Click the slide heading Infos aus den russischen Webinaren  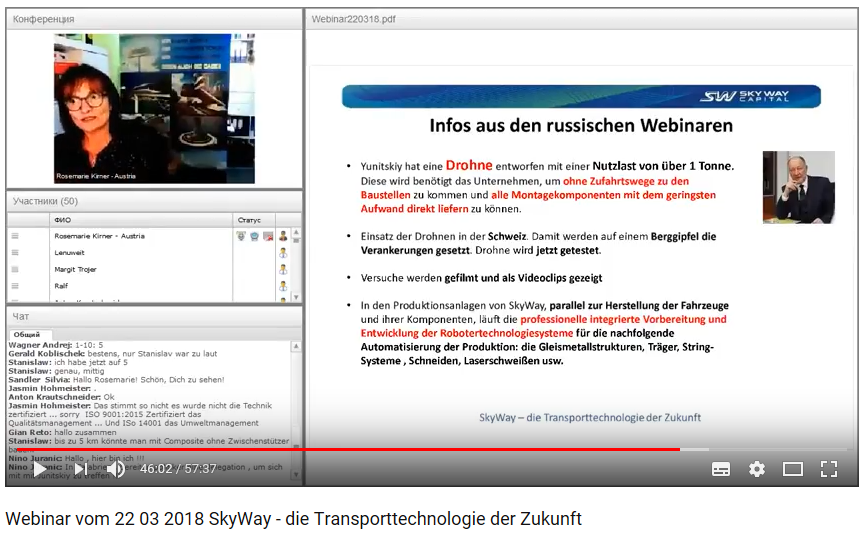tap(581, 125)
